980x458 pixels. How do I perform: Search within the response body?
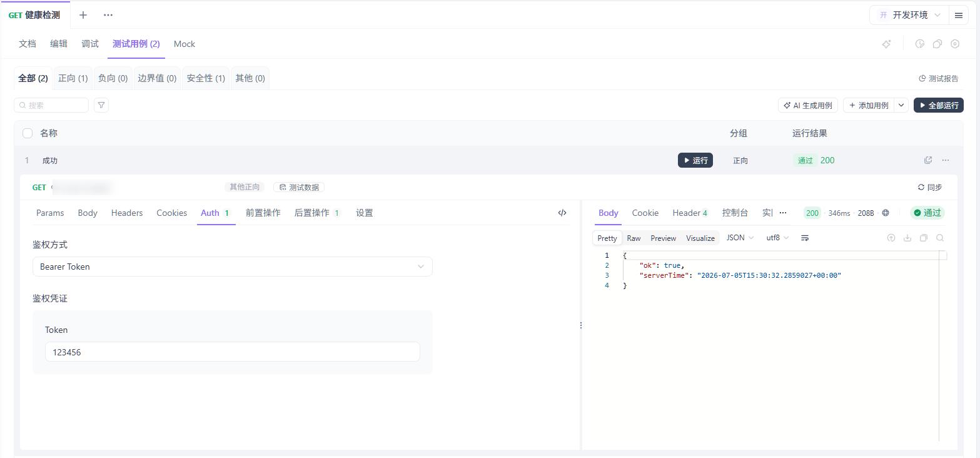point(940,238)
